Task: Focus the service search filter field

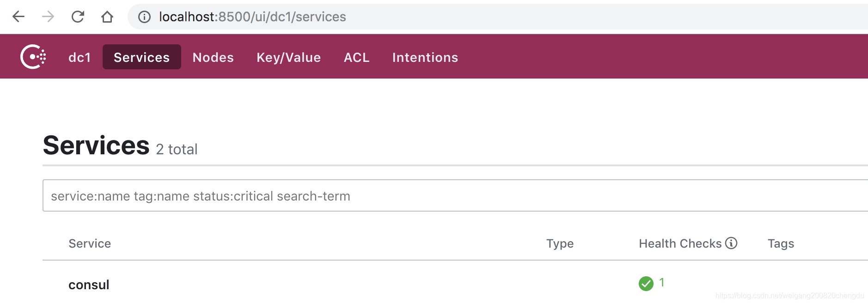Action: (455, 195)
